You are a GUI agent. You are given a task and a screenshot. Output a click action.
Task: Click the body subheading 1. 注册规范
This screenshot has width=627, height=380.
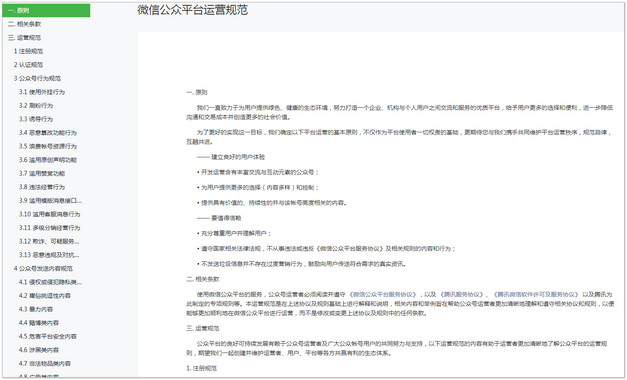coord(202,368)
